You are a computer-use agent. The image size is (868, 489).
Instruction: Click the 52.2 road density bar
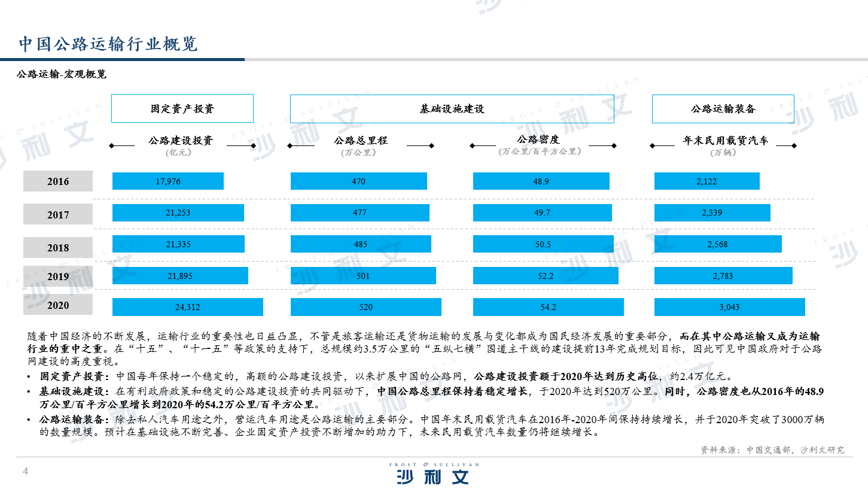tap(546, 275)
